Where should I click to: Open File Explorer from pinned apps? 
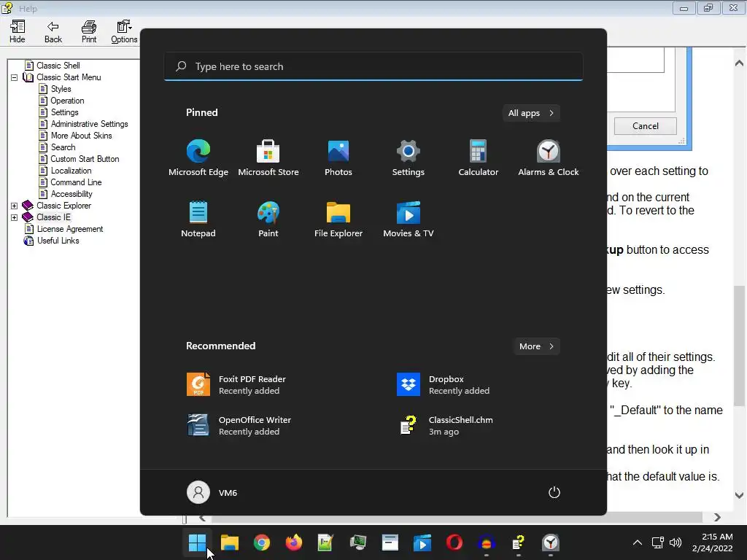tap(338, 219)
